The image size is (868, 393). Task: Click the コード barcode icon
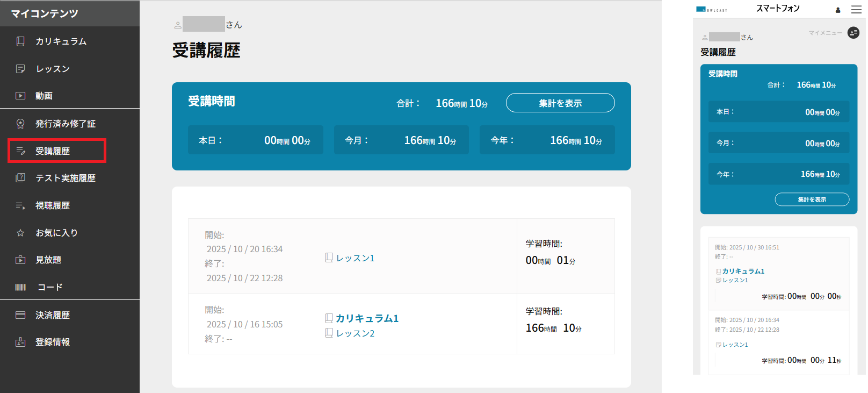point(20,287)
